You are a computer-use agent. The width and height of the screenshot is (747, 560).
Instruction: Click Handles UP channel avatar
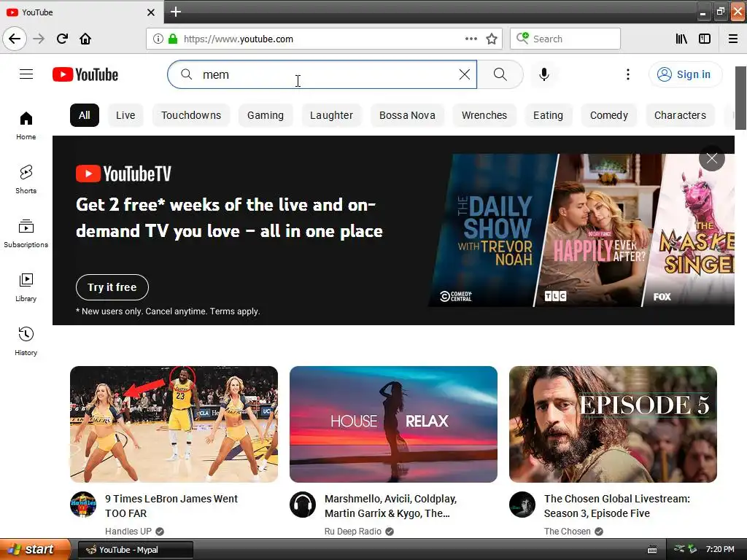point(83,505)
